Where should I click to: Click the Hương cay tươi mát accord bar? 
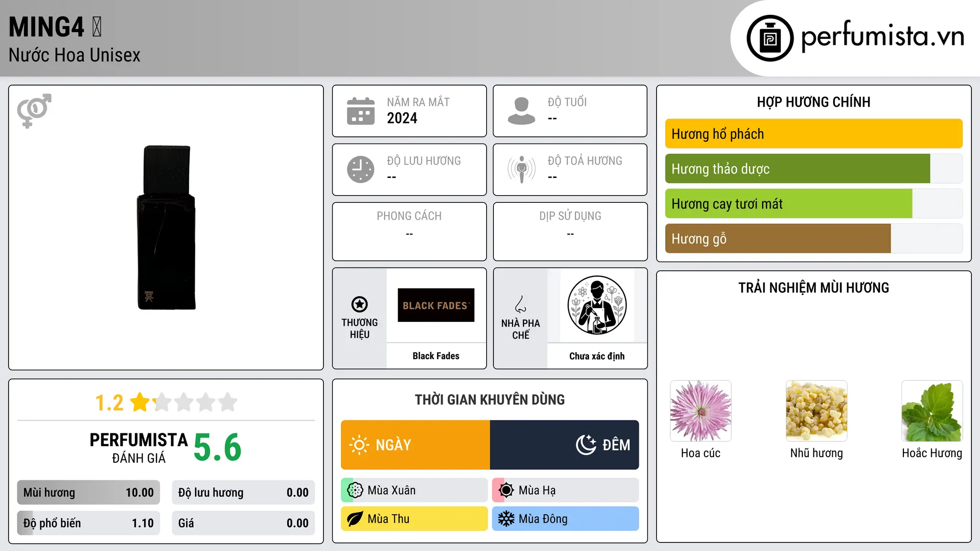point(813,204)
